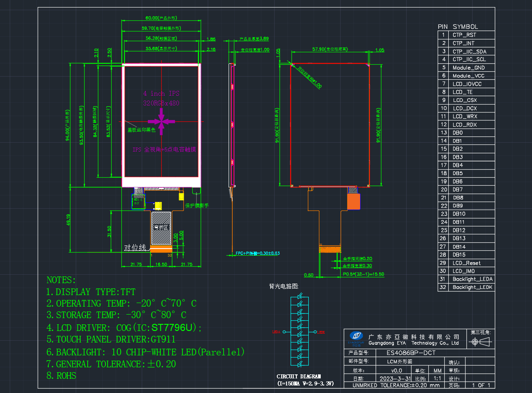The height and width of the screenshot is (393, 532).
Task: Select the '60.00' product outline dimension
Action: click(x=161, y=18)
